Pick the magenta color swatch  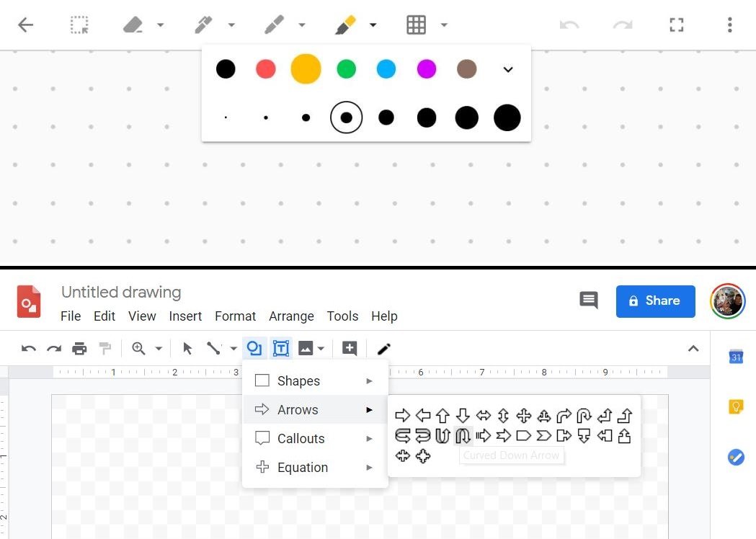click(427, 69)
